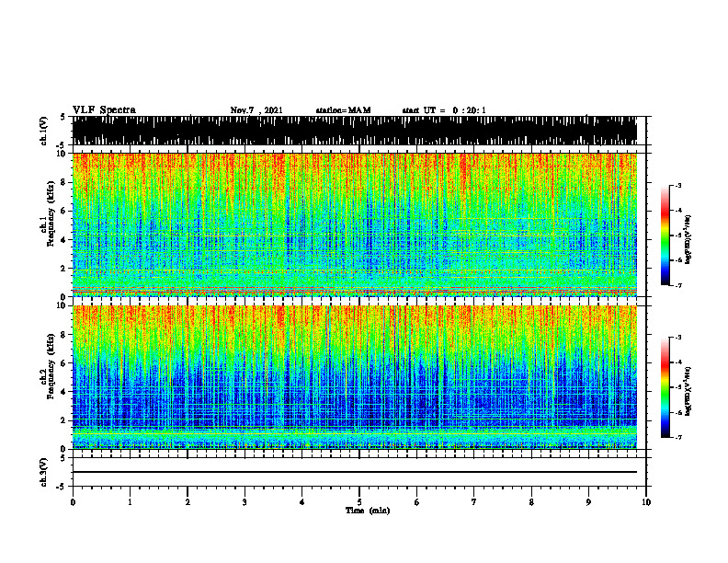Click the ch.1(V) waveform strip at top
Screen dimensions: 728x563
[355, 131]
